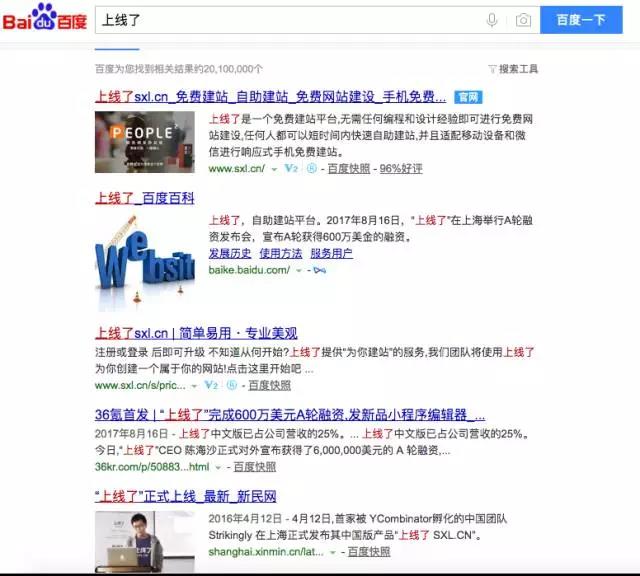Click www.sxl.cn/s/pric... green URL

point(140,385)
